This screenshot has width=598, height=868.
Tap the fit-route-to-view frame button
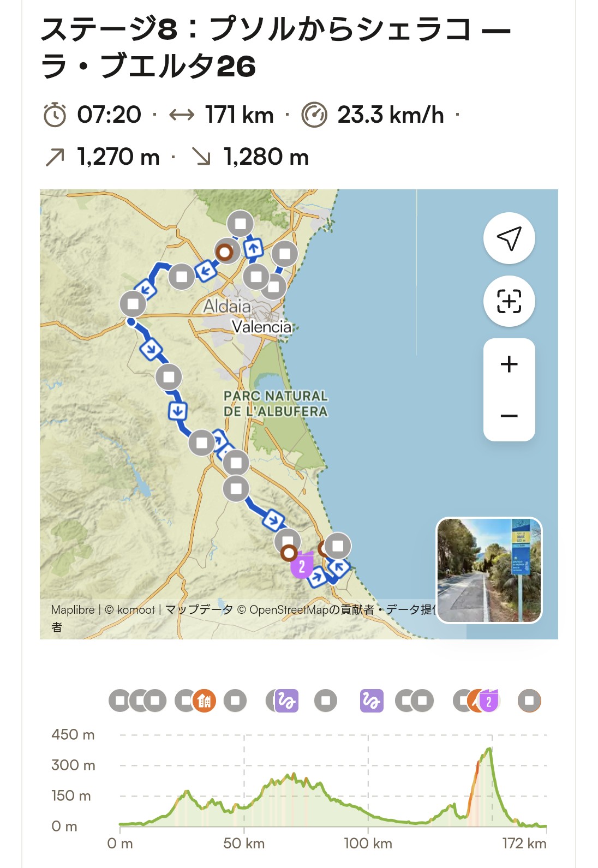pyautogui.click(x=509, y=301)
